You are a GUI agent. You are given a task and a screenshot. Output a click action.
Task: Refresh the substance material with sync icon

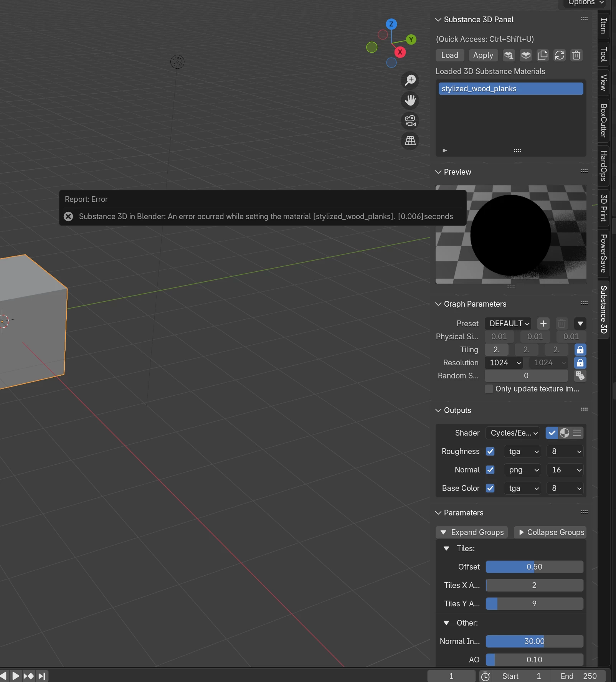click(560, 55)
